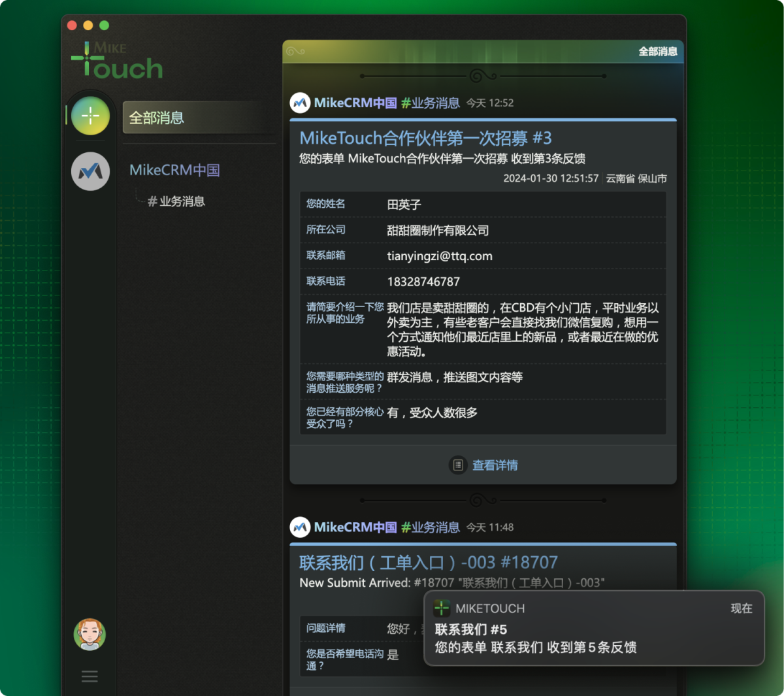784x696 pixels.
Task: Click the answer 群发消息，推送图文内容等
Action: [455, 377]
